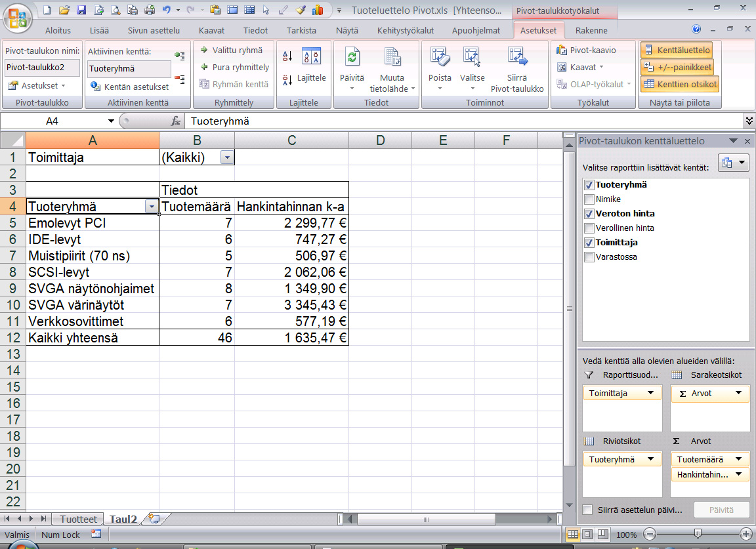The image size is (756, 549).
Task: Click the Valittu ryhmä group selection
Action: [x=232, y=50]
